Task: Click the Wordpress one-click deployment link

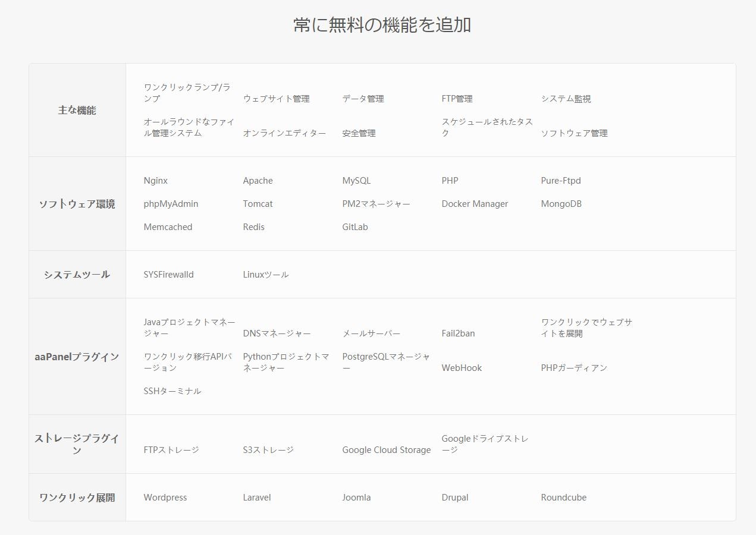Action: (x=165, y=497)
